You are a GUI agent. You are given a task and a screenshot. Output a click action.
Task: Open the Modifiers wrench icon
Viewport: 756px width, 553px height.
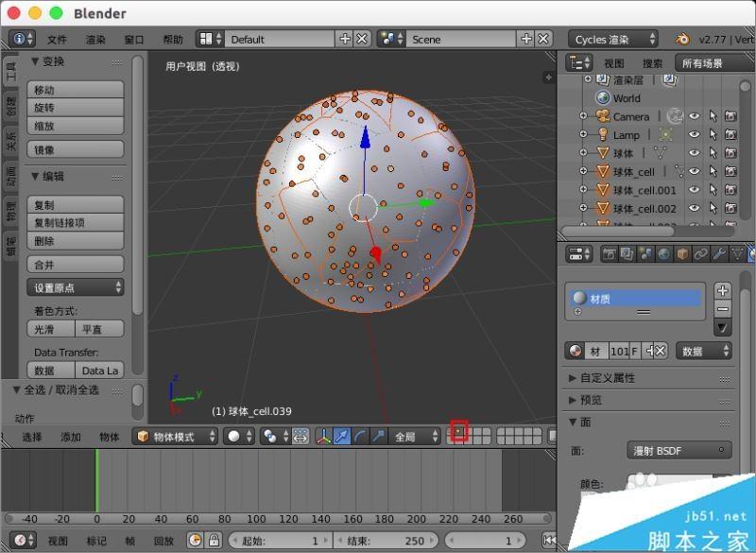coord(717,255)
